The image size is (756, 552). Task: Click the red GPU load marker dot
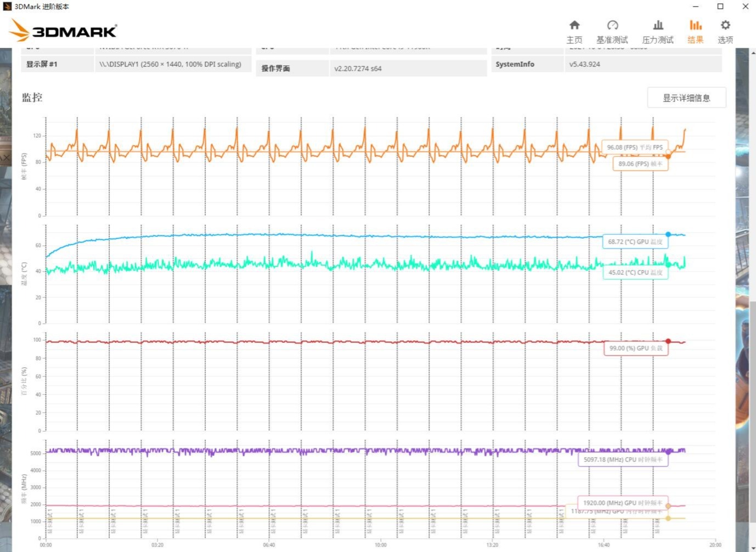click(668, 341)
